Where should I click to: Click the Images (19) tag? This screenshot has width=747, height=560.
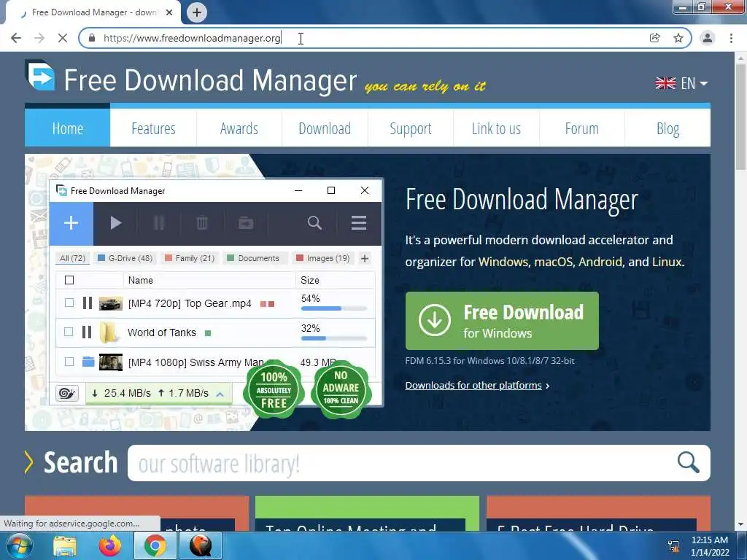[323, 258]
